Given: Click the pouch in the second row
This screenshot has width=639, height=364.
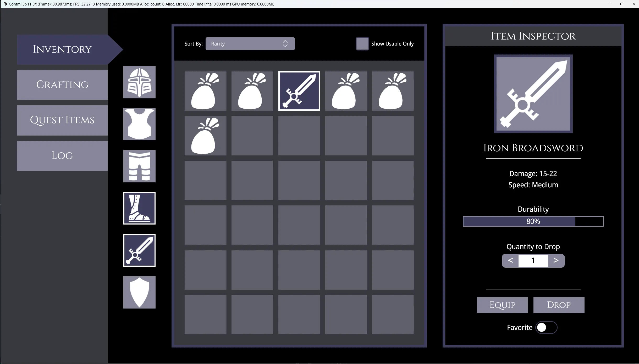Looking at the screenshot, I should pyautogui.click(x=205, y=136).
